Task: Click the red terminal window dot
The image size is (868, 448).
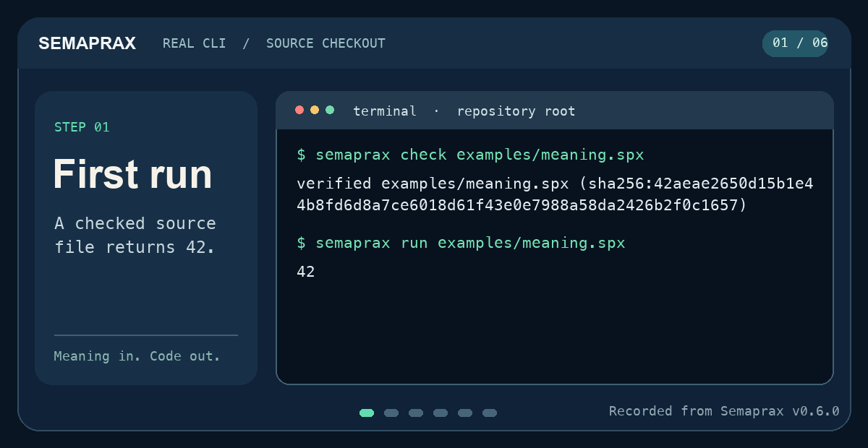Action: pos(299,110)
